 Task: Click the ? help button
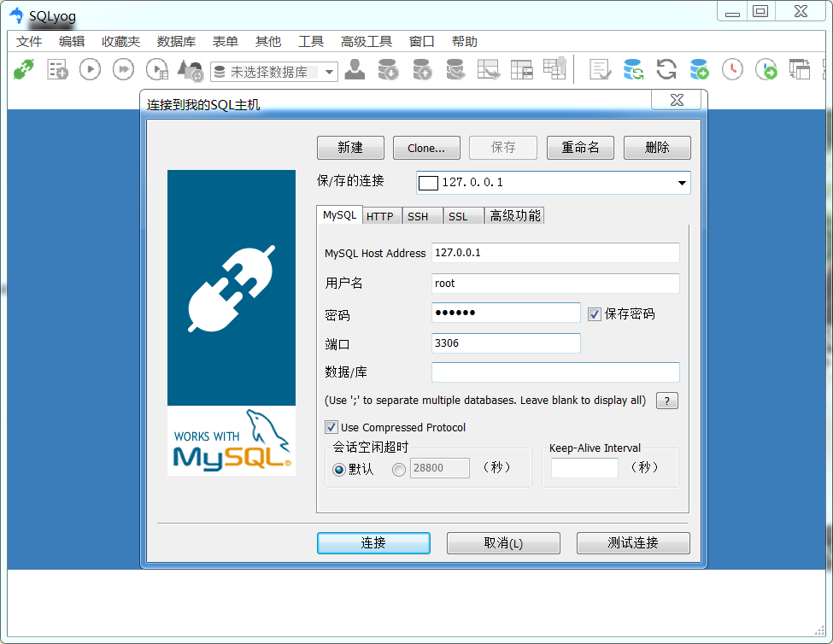click(x=667, y=401)
